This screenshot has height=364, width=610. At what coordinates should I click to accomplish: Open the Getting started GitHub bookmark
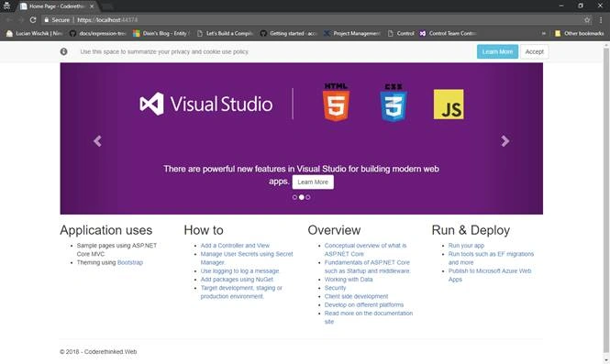pyautogui.click(x=288, y=33)
